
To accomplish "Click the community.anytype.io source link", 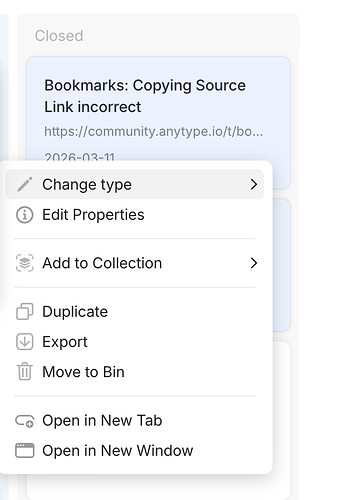I will click(x=154, y=132).
